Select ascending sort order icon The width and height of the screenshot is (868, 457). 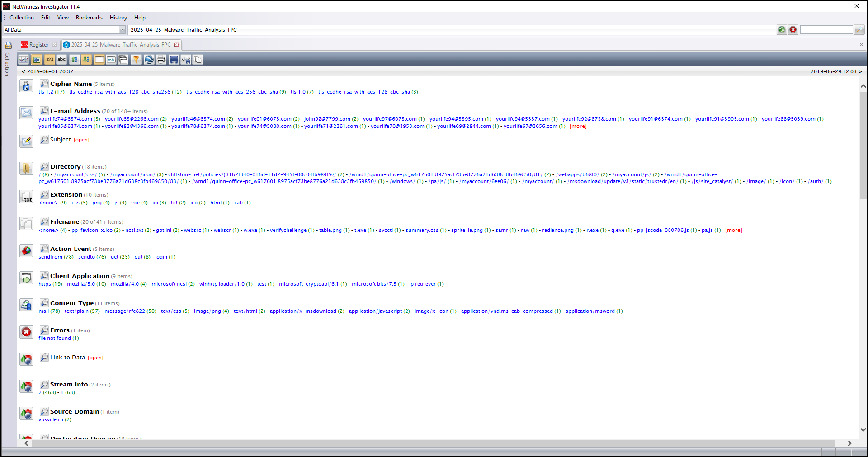[x=74, y=60]
